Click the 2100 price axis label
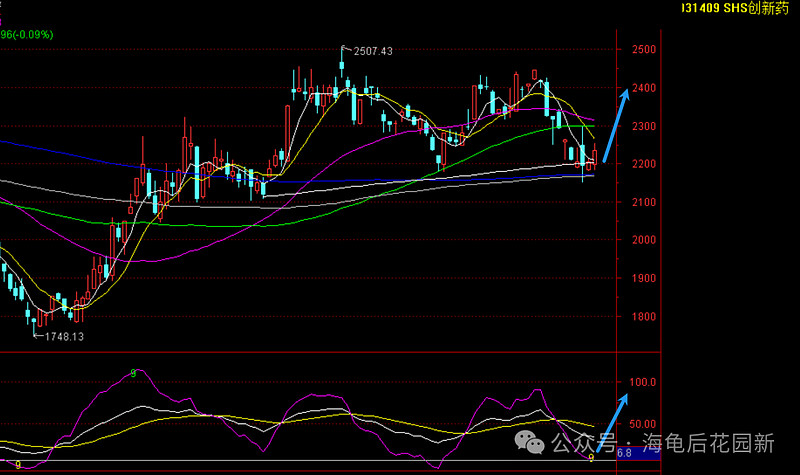 tap(644, 202)
